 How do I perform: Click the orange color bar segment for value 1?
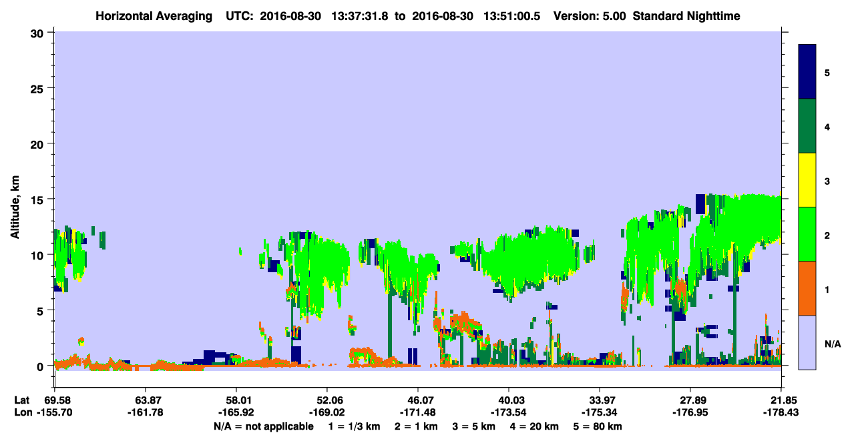pos(807,288)
